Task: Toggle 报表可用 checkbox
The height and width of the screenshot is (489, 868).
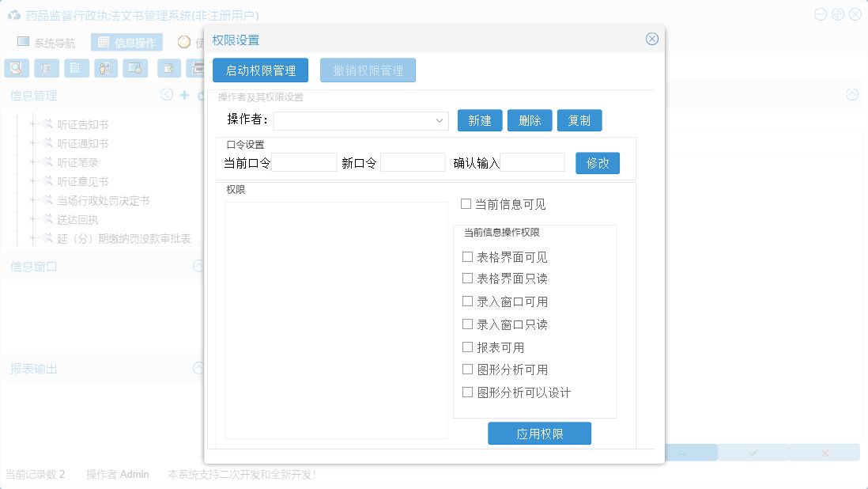Action: click(x=468, y=347)
